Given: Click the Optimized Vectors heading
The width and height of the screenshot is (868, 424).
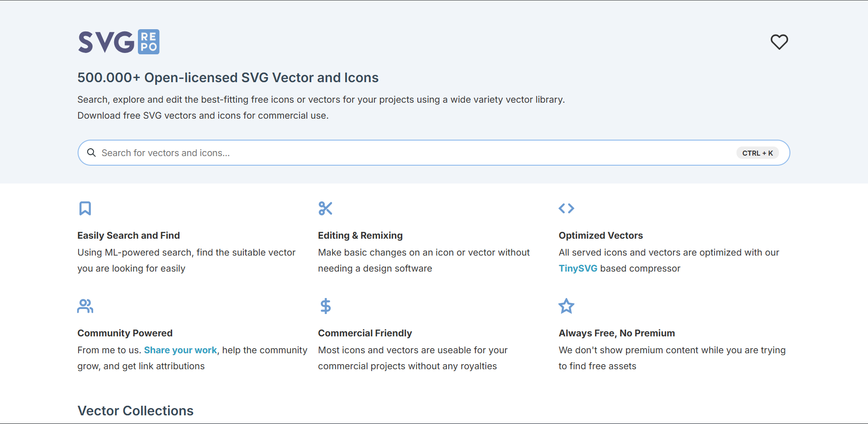Looking at the screenshot, I should pyautogui.click(x=600, y=235).
